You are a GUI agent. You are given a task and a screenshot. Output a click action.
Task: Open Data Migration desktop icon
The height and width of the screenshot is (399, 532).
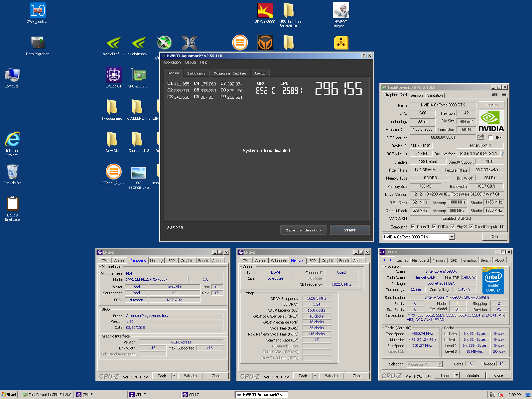click(38, 46)
